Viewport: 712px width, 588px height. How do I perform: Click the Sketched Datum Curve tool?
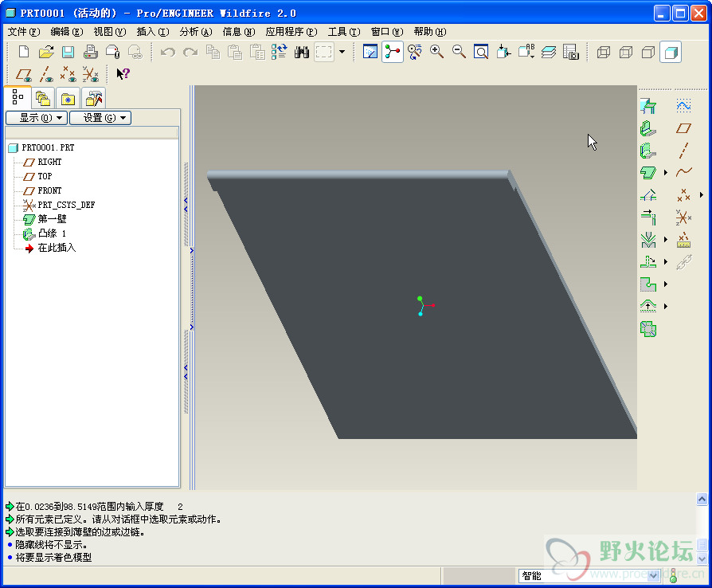pos(683,106)
